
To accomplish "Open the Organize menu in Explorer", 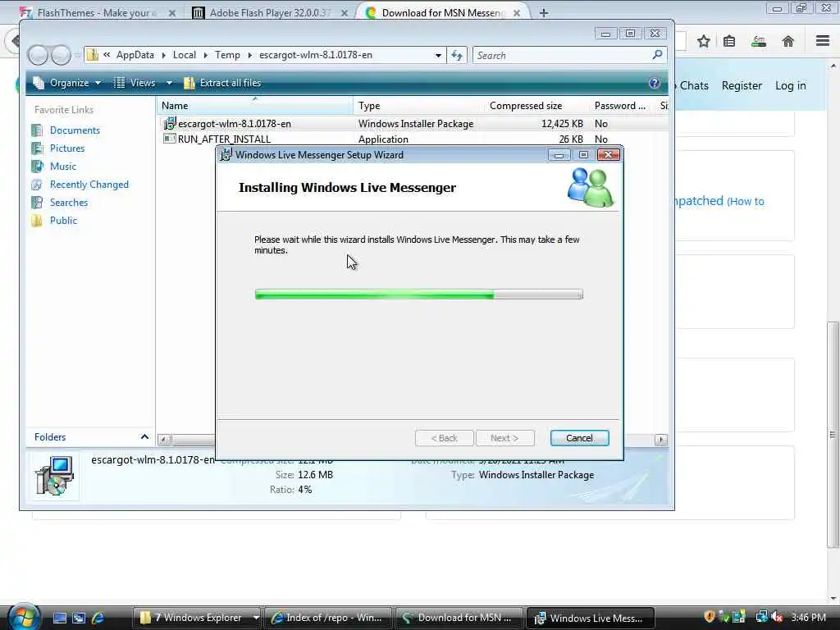I will tap(67, 83).
